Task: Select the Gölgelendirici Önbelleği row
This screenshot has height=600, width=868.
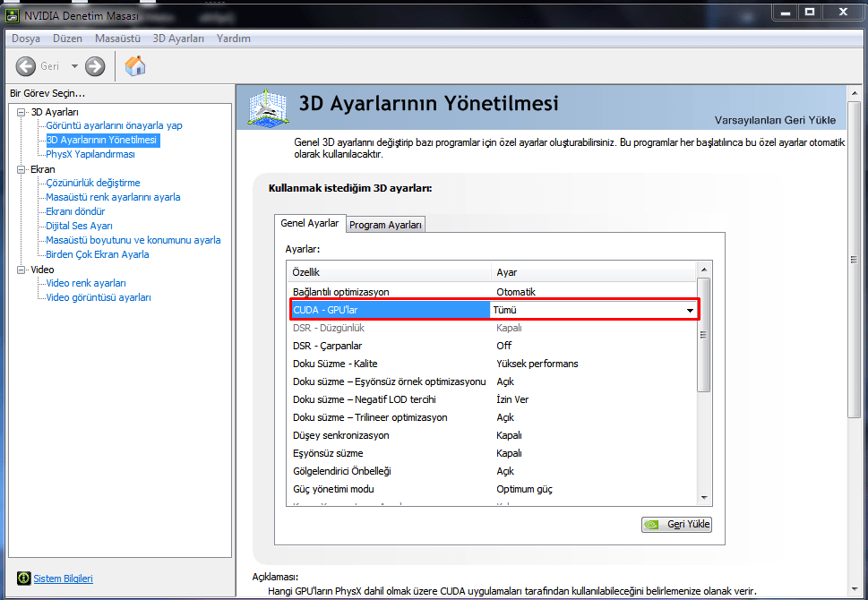Action: tap(492, 471)
